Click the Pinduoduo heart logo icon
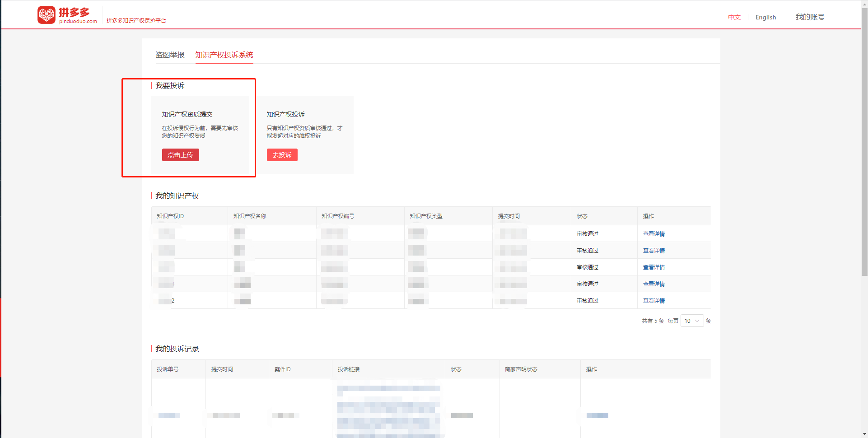Screen dimensions: 868x438 (46, 15)
